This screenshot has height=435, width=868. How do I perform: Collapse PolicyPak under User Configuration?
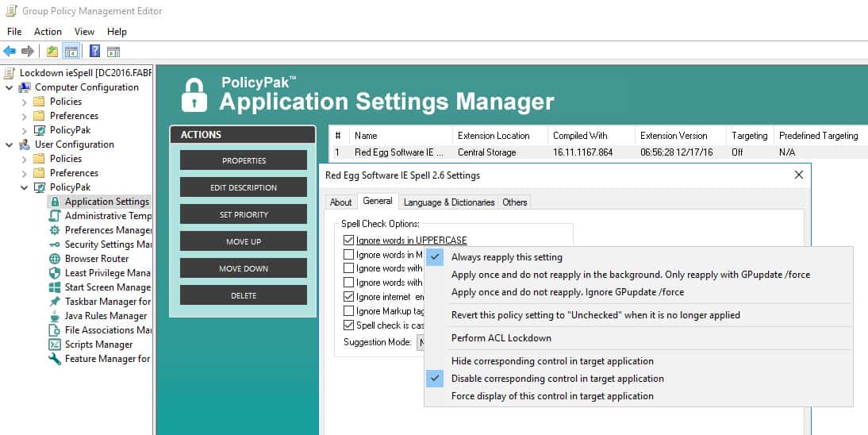click(25, 188)
